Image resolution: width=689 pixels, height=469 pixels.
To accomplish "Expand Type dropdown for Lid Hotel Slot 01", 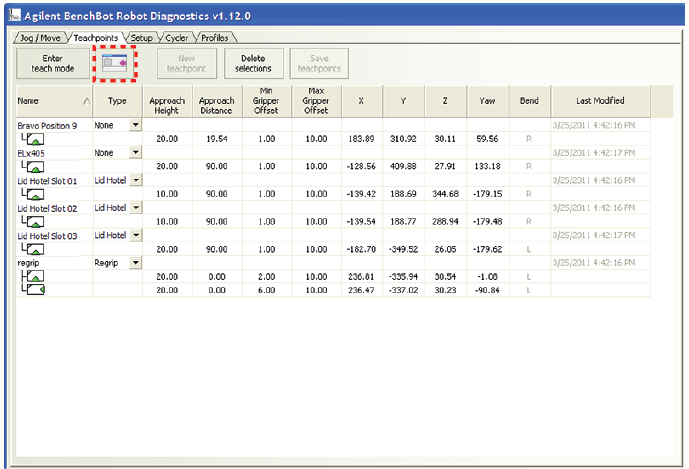I will coord(136,180).
